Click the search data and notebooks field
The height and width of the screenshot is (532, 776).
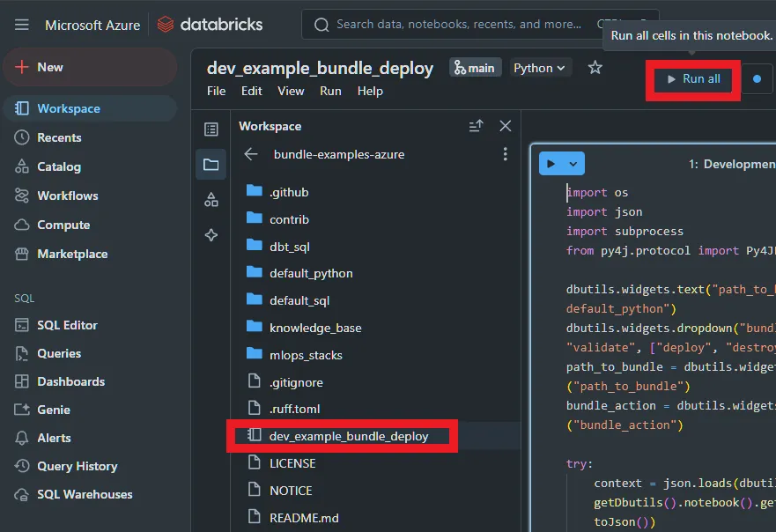click(x=458, y=25)
